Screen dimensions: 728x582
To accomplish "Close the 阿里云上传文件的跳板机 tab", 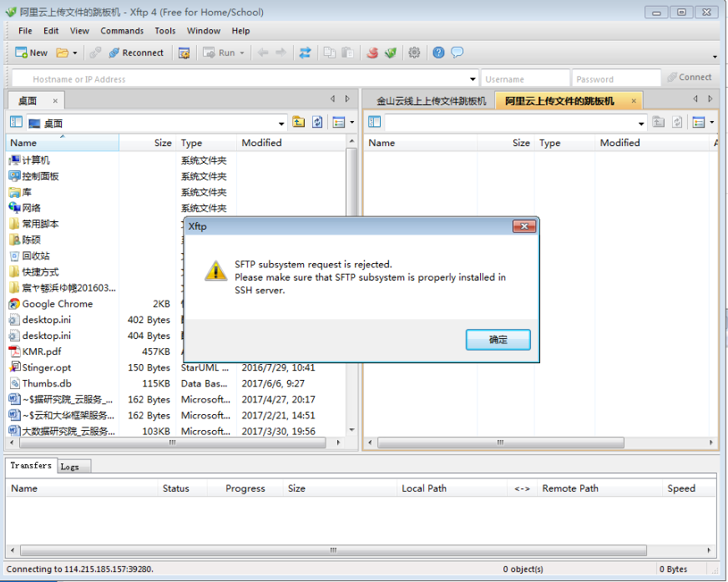I will click(x=634, y=101).
